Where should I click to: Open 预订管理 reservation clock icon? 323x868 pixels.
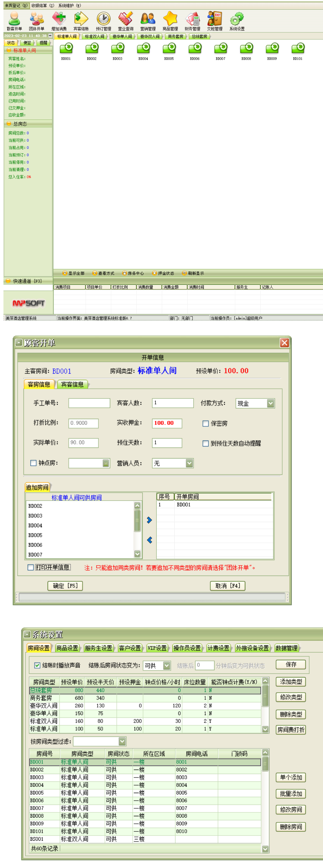tap(103, 19)
